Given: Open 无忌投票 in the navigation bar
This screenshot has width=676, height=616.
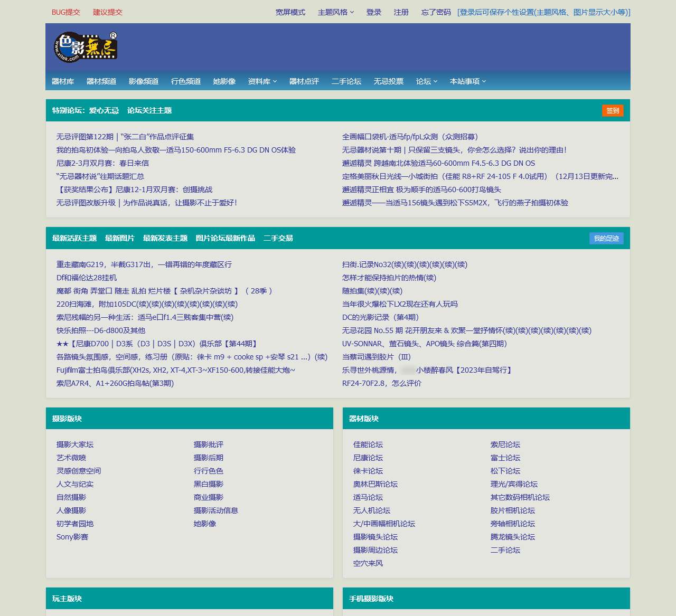Looking at the screenshot, I should [389, 81].
